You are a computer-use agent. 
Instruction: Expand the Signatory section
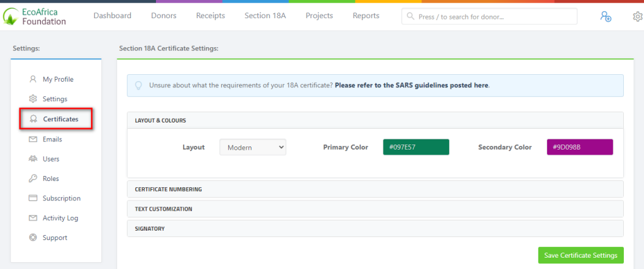pos(375,229)
